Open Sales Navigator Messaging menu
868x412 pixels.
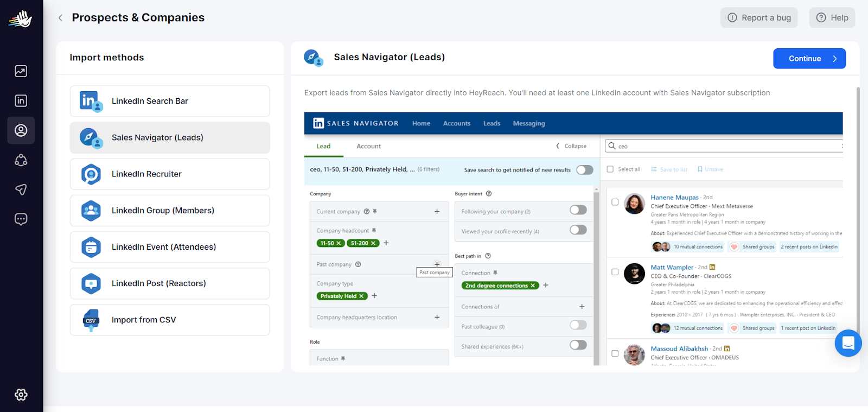point(529,124)
